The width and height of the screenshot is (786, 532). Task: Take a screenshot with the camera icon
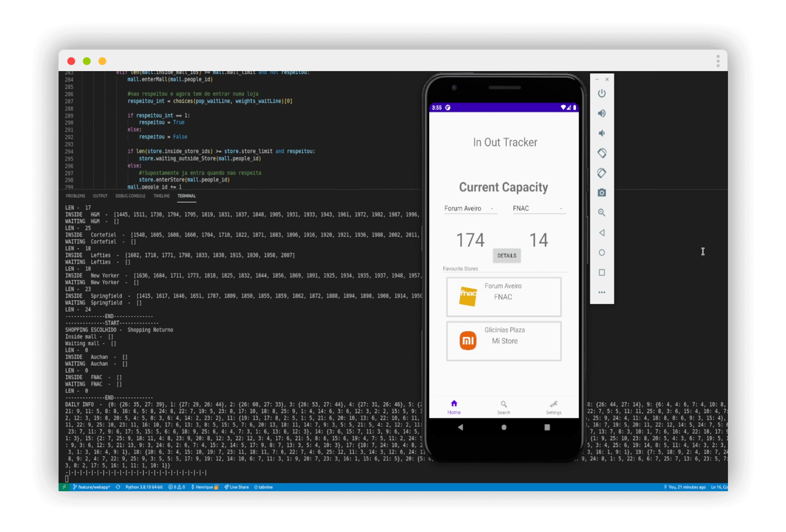[x=602, y=192]
